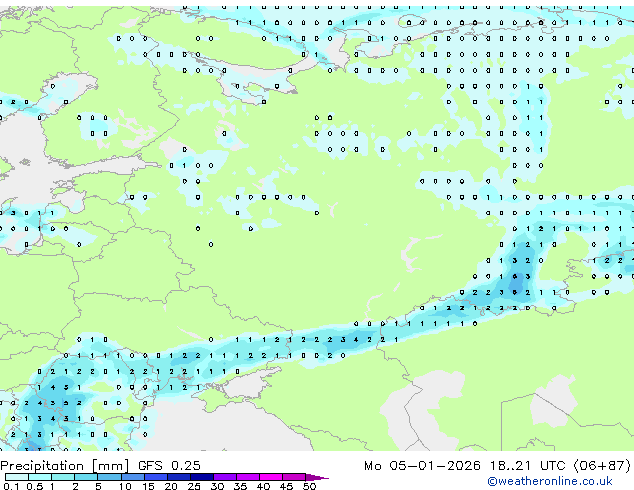The image size is (634, 490).
Task: Click the legend label "30"
Action: (x=217, y=486)
